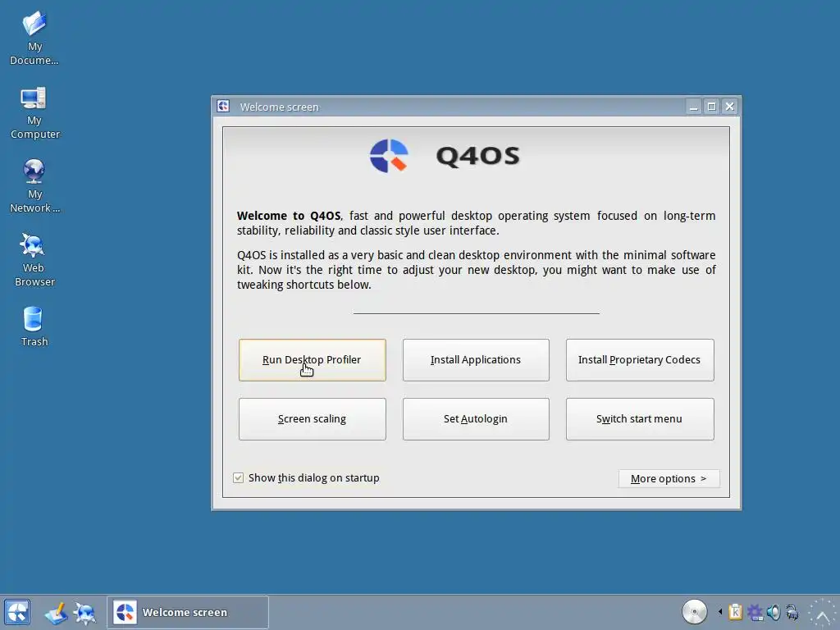Viewport: 840px width, 630px height.
Task: Open the Trash desktop icon
Action: point(34,326)
